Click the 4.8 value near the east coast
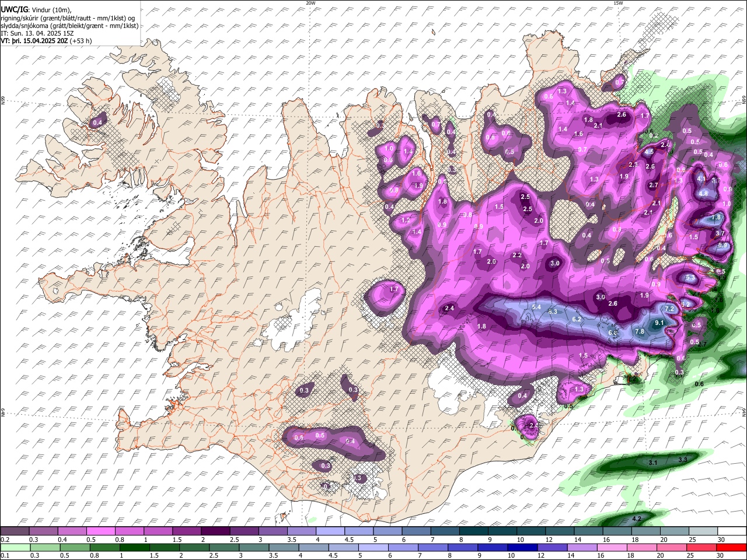This screenshot has height=560, width=747. point(703,193)
